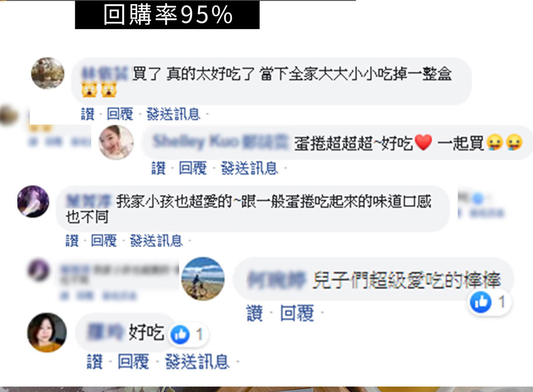This screenshot has width=533, height=392.
Task: Click 發送訊息 under the 好吃 comment
Action: click(x=197, y=361)
